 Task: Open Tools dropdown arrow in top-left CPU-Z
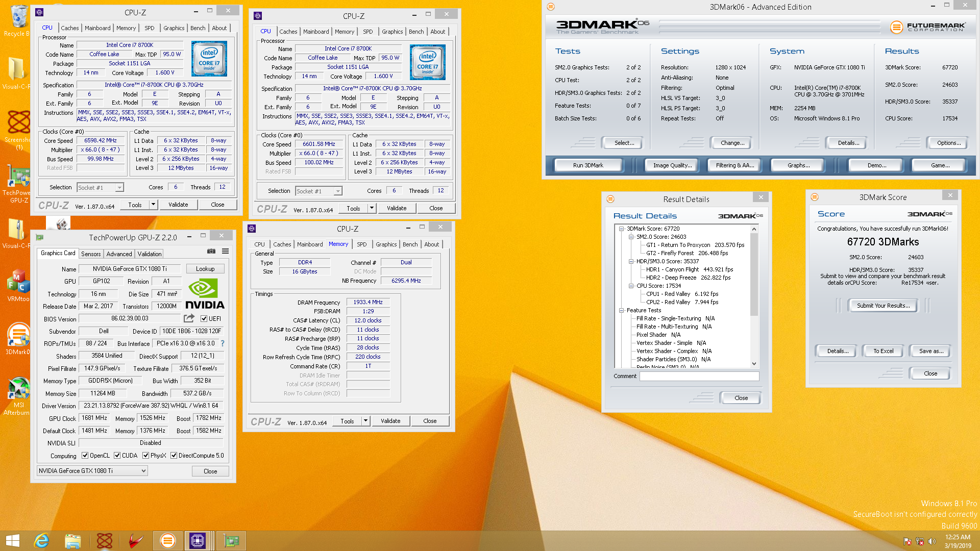153,205
